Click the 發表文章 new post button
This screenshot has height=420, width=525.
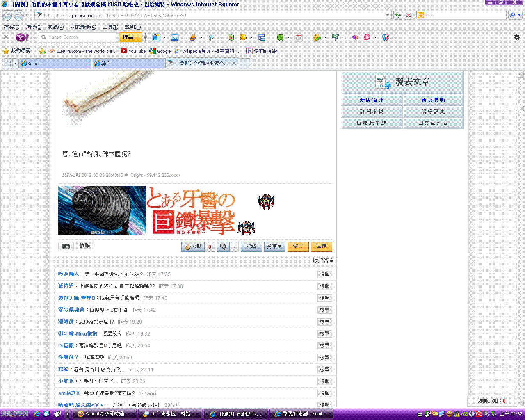pyautogui.click(x=403, y=82)
